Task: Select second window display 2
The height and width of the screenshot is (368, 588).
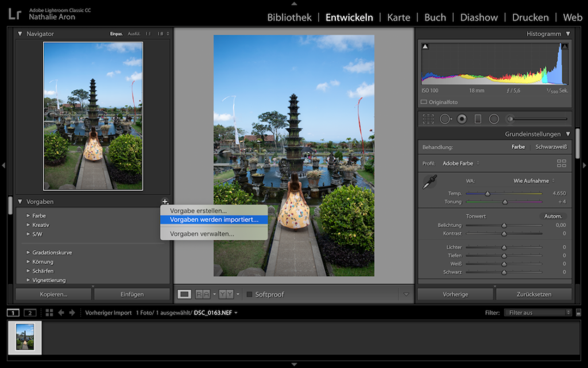Action: click(x=30, y=312)
